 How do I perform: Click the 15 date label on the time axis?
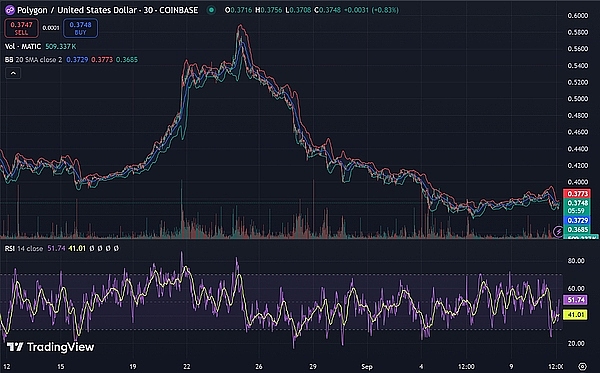[x=61, y=366]
